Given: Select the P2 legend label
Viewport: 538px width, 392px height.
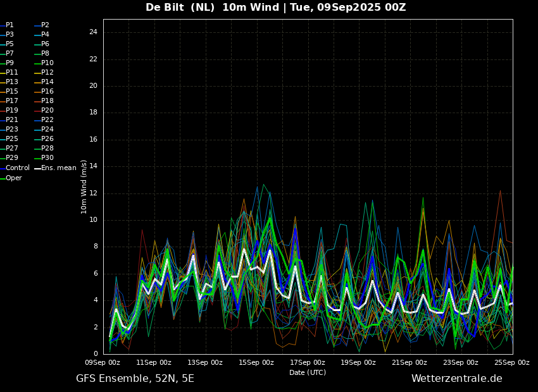Looking at the screenshot, I should [42, 25].
